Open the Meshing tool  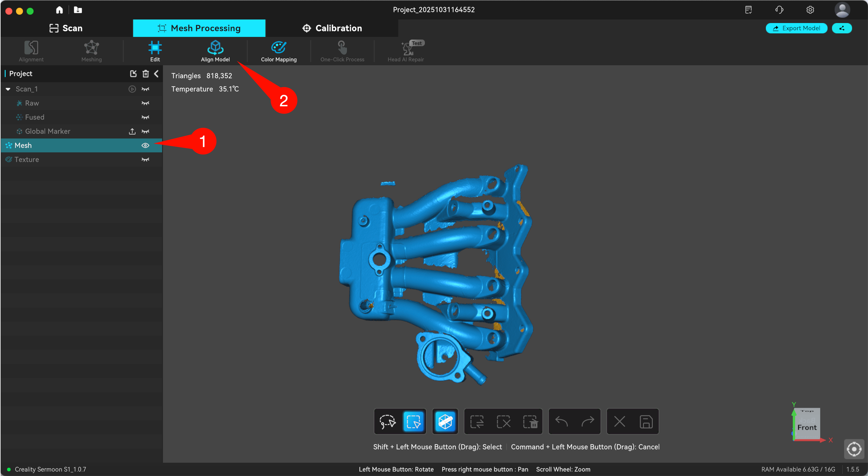click(91, 50)
